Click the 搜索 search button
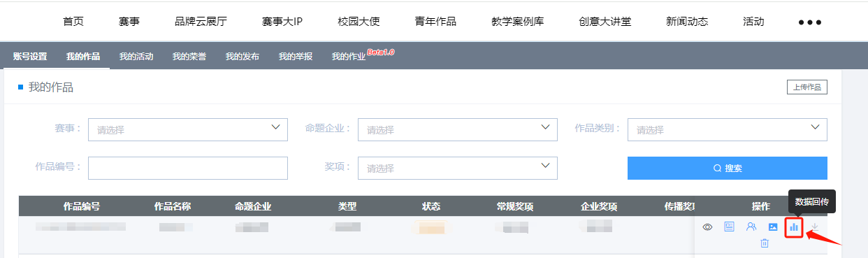This screenshot has width=868, height=258. coord(728,168)
